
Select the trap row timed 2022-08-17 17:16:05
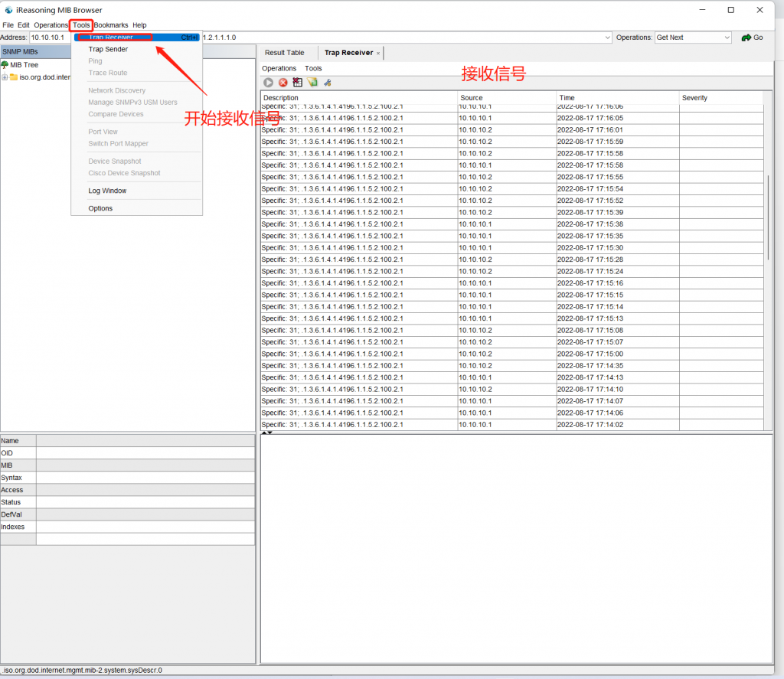(x=512, y=118)
